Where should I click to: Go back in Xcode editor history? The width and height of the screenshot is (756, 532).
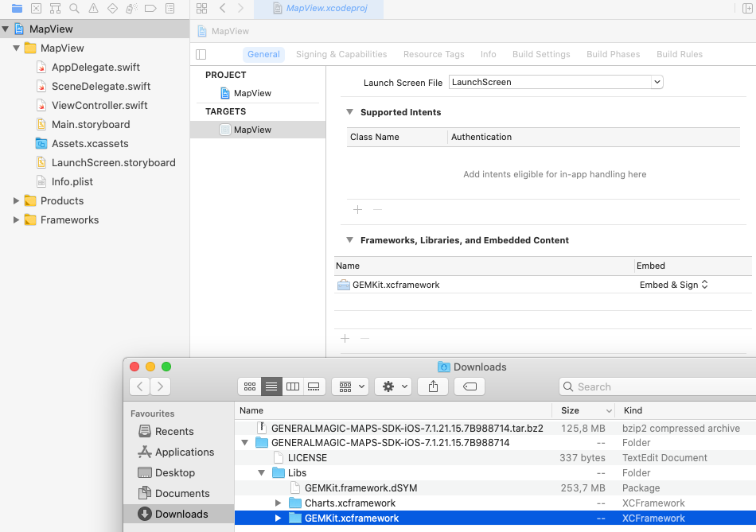coord(222,8)
